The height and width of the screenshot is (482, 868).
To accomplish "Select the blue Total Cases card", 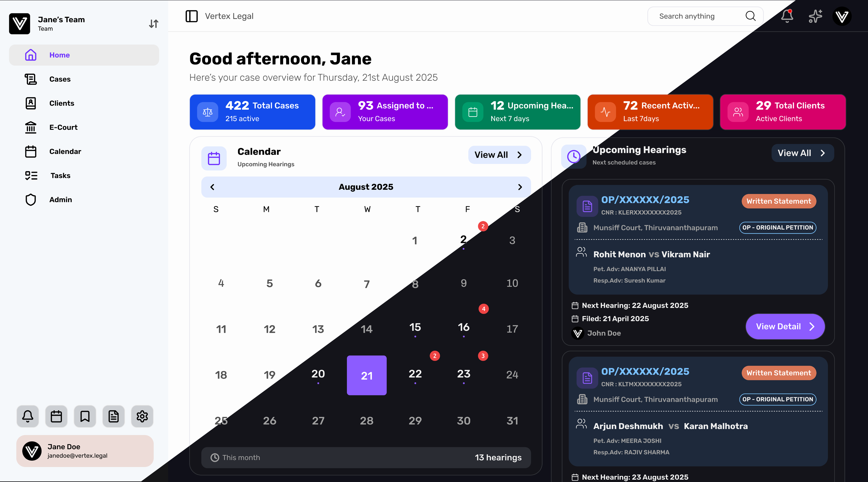I will tap(252, 112).
